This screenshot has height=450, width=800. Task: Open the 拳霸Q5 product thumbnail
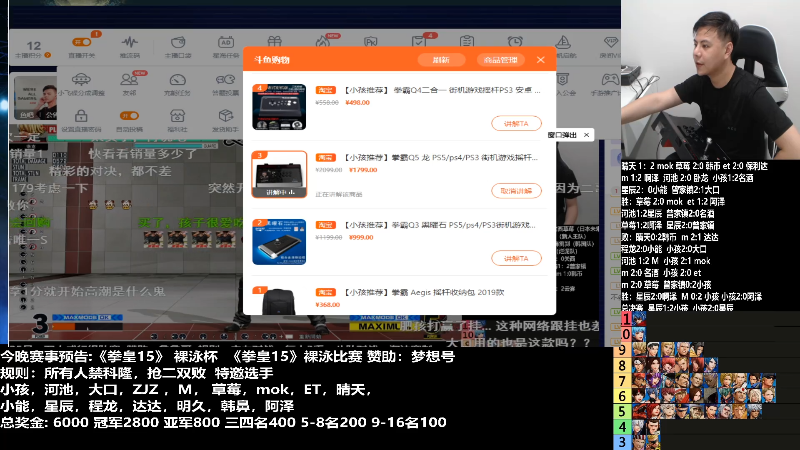coord(279,174)
